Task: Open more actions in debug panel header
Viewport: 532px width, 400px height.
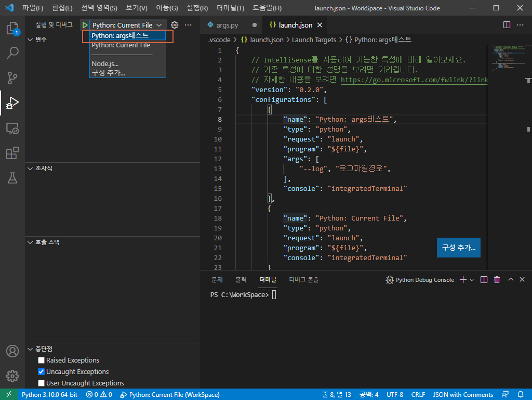Action: [188, 25]
